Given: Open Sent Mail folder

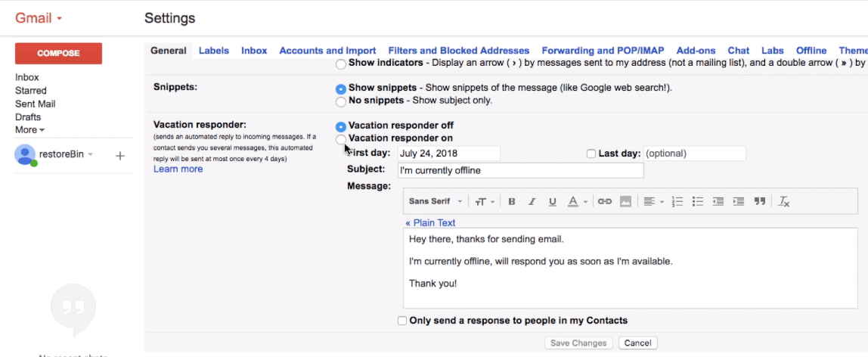Looking at the screenshot, I should click(x=36, y=104).
